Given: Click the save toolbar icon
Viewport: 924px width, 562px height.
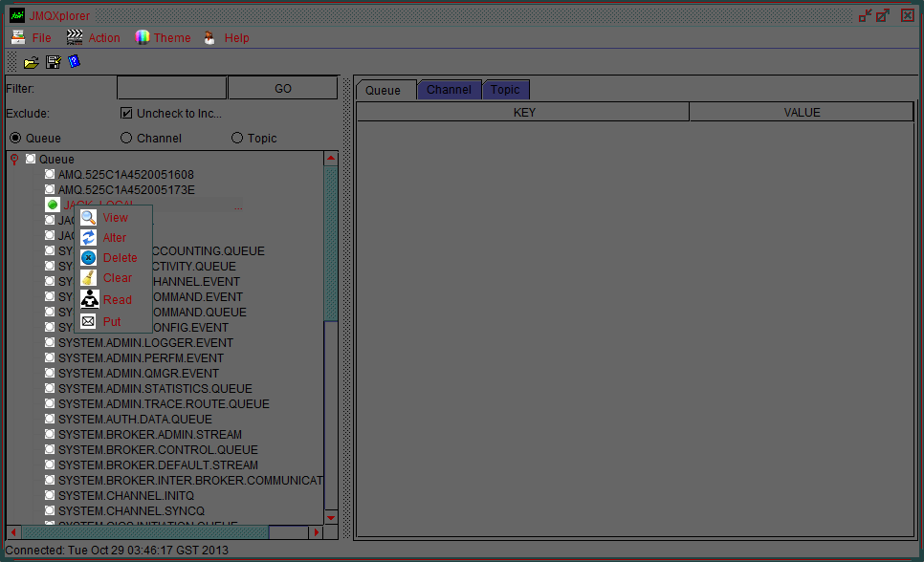Looking at the screenshot, I should tap(52, 61).
